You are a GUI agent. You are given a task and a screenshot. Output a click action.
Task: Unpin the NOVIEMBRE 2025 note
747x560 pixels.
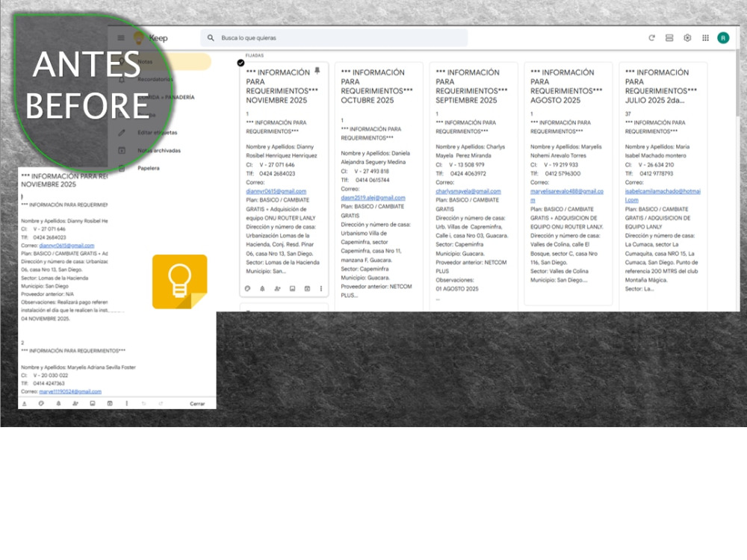tap(317, 71)
